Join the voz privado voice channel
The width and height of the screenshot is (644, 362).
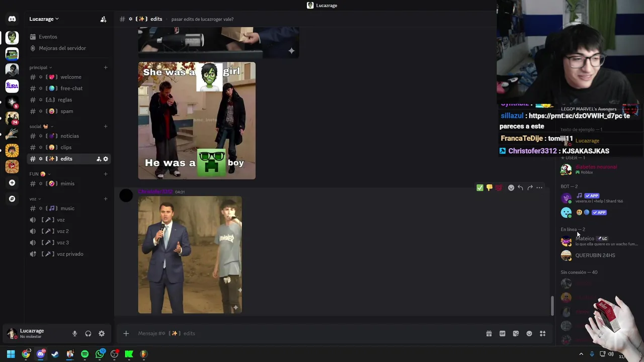click(68, 254)
